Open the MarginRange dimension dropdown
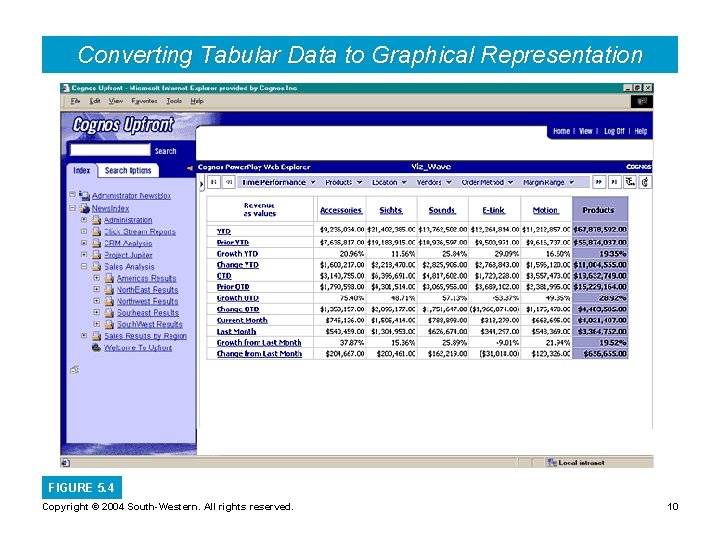 coord(572,182)
